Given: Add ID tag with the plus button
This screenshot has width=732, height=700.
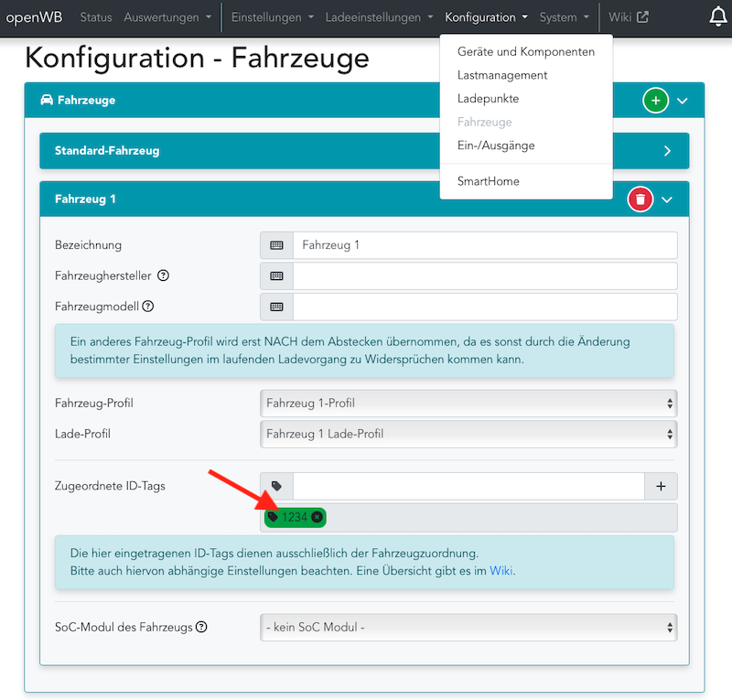Looking at the screenshot, I should point(661,487).
